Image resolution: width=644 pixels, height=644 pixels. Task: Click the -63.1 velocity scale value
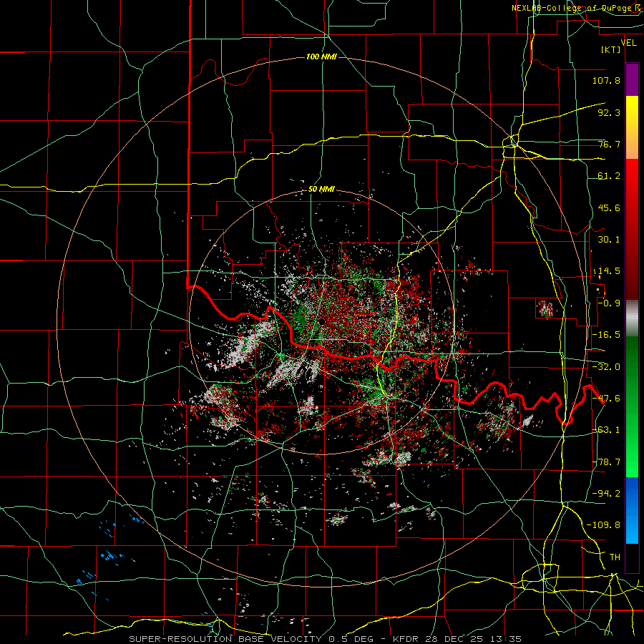(606, 430)
